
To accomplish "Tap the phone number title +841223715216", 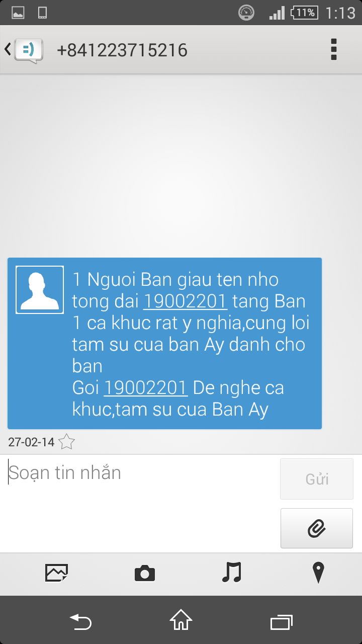I will point(122,50).
